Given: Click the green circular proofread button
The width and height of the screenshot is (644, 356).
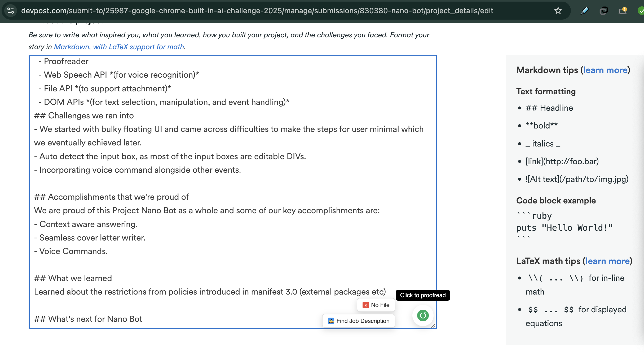Looking at the screenshot, I should pyautogui.click(x=423, y=315).
